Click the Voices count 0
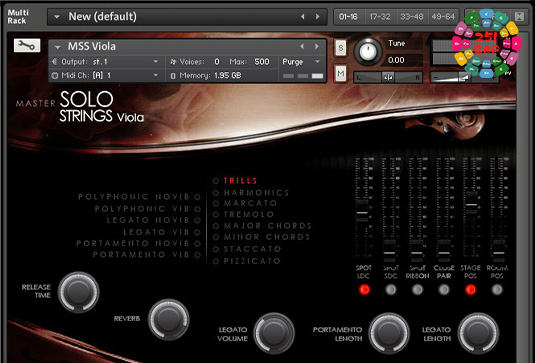 [x=217, y=62]
